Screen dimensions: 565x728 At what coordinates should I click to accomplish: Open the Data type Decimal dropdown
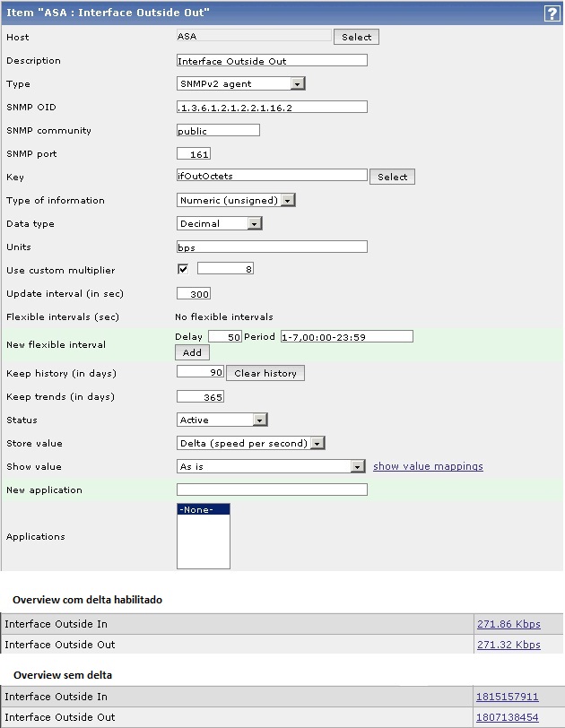(x=219, y=223)
